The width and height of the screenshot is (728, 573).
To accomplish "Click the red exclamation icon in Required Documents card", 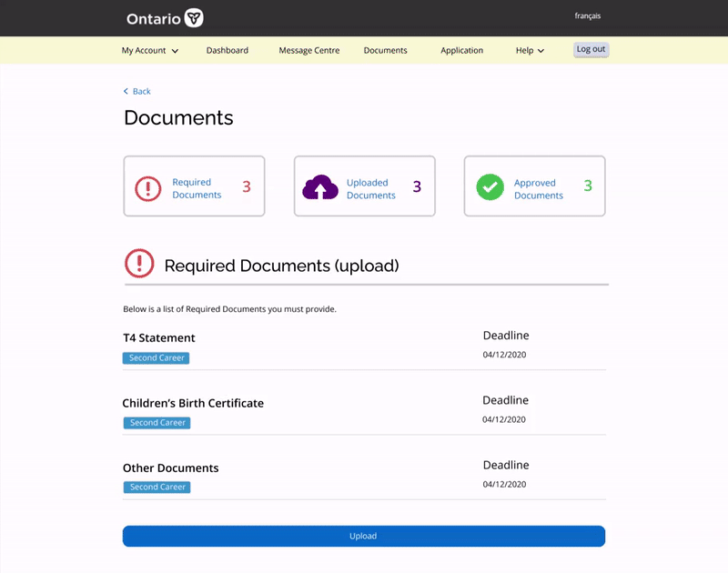I will (x=148, y=188).
